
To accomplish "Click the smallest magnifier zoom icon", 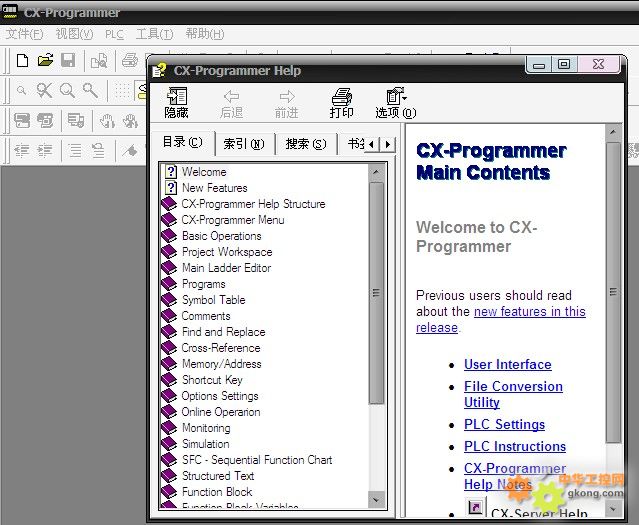I will (22, 90).
